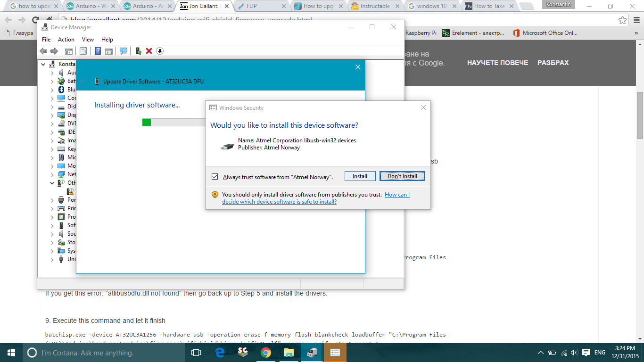The width and height of the screenshot is (644, 362).
Task: Click the back arrow in Update Driver Software
Action: 83,81
